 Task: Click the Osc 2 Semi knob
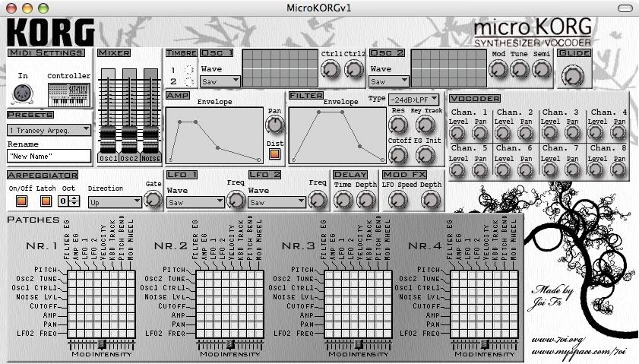click(542, 70)
